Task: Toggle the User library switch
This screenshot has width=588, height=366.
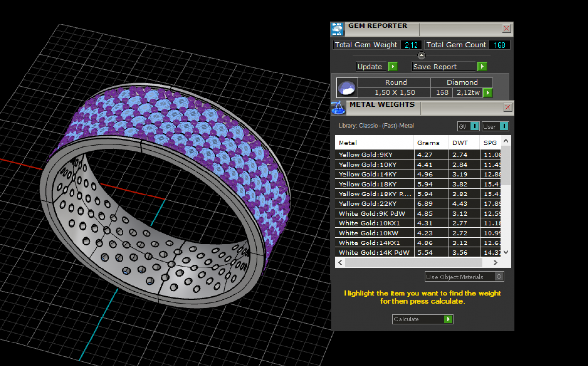Action: (504, 126)
